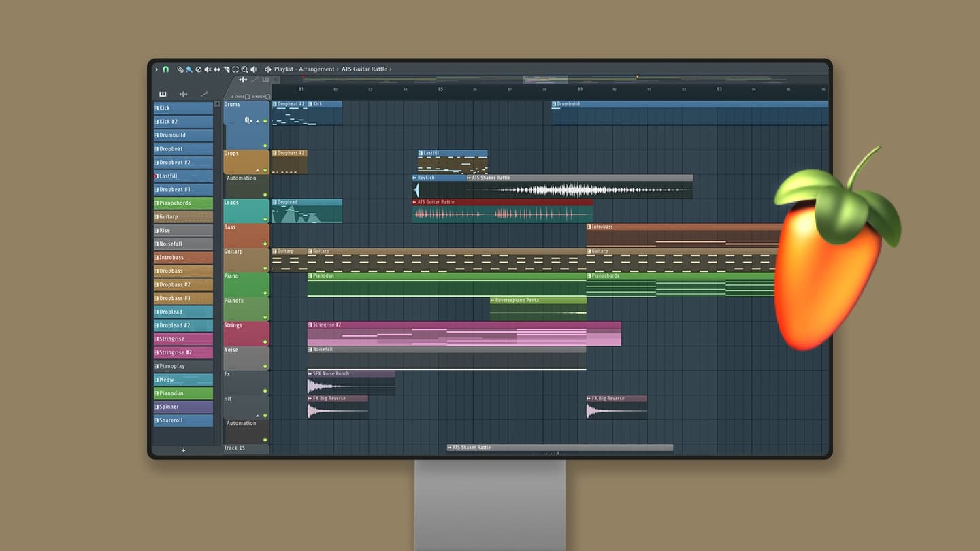
Task: Select the Zoom tool with the magnifier icon
Action: [x=245, y=69]
